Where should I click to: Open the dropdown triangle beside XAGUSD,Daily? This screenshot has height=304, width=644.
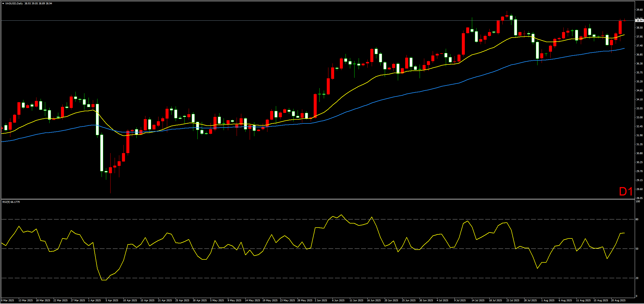[3, 4]
